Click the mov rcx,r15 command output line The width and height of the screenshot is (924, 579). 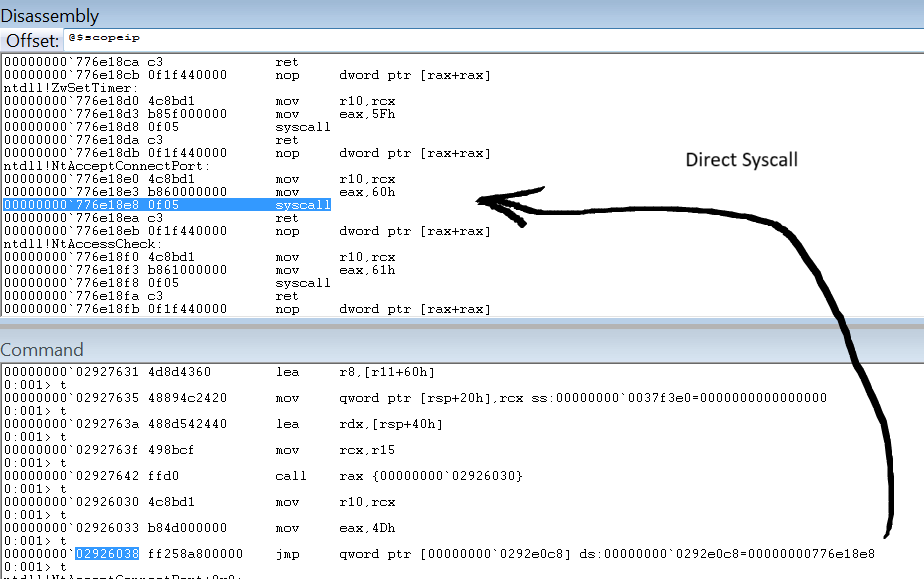click(x=200, y=449)
